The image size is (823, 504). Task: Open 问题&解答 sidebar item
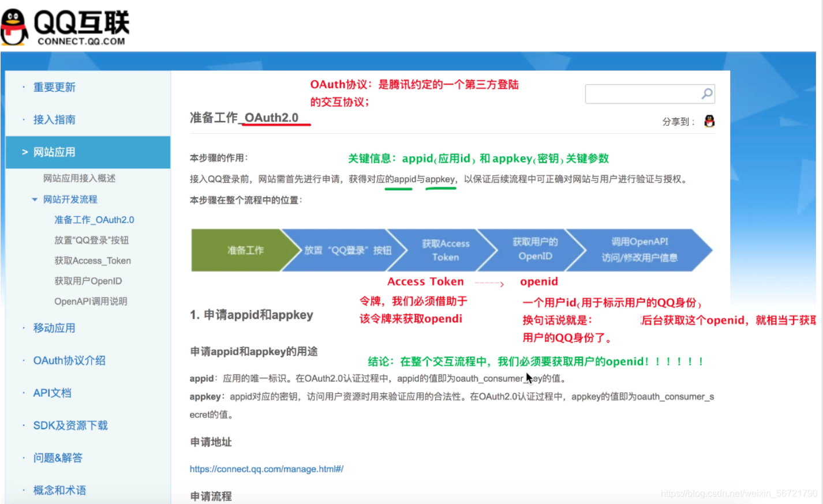[58, 458]
